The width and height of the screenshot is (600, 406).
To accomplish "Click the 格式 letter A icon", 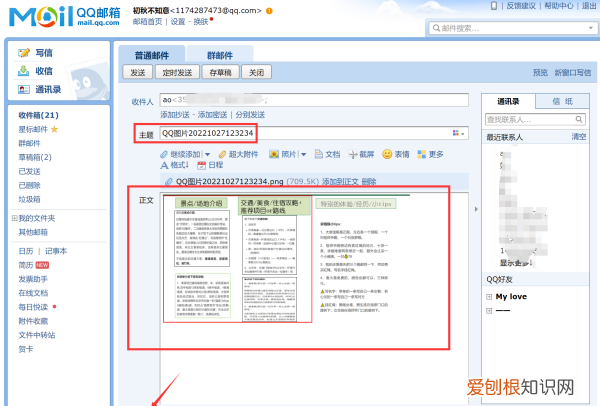I will pos(164,165).
